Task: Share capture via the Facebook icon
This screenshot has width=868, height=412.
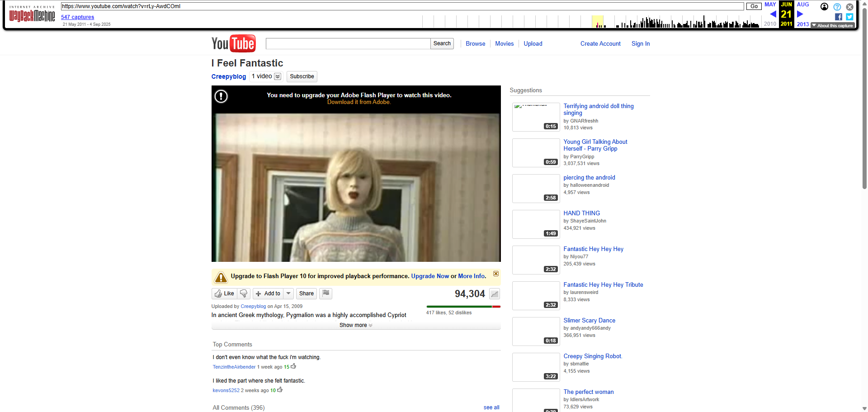Action: 839,17
